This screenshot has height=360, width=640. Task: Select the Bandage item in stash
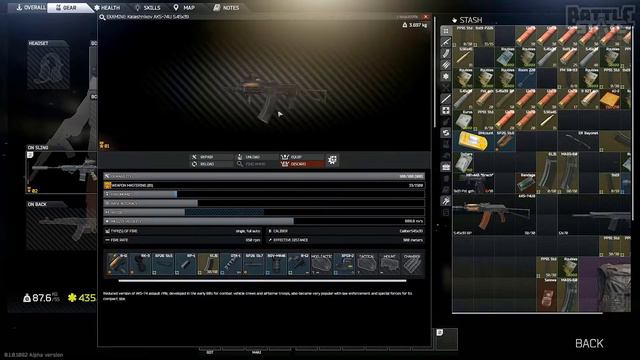526,183
